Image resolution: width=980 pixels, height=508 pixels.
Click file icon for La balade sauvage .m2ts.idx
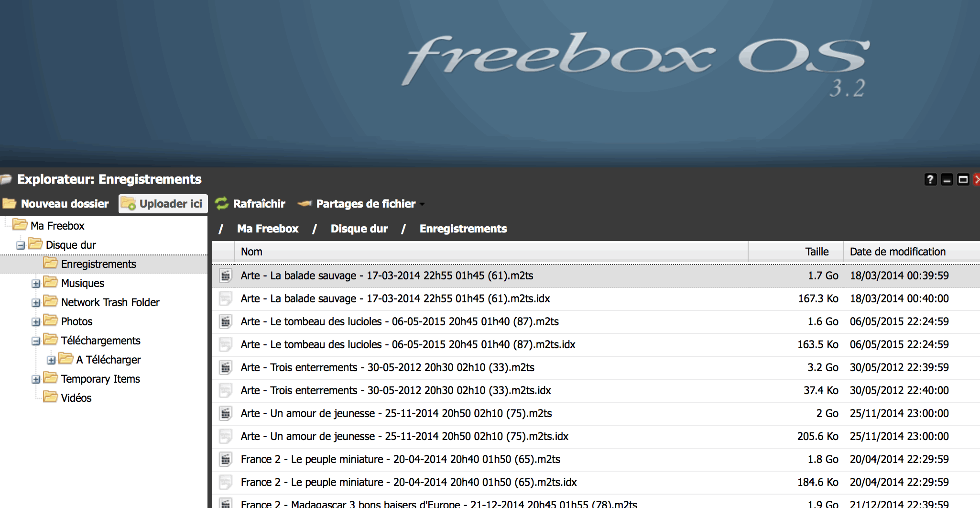tap(225, 298)
